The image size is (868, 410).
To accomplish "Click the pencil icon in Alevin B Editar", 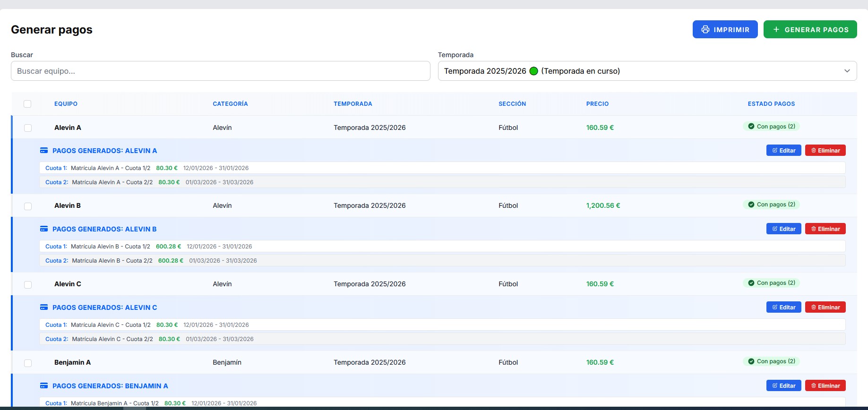I will click(x=775, y=229).
